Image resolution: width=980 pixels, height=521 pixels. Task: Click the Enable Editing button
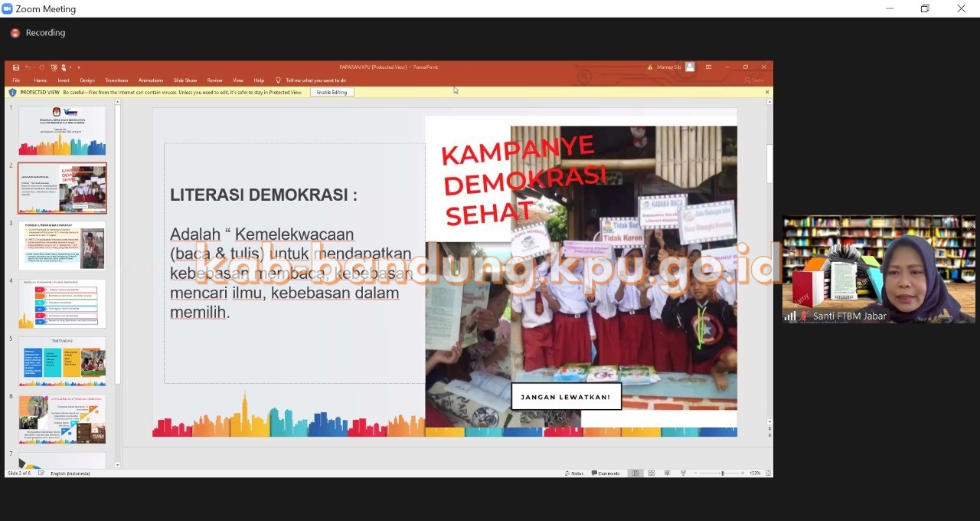[x=332, y=93]
